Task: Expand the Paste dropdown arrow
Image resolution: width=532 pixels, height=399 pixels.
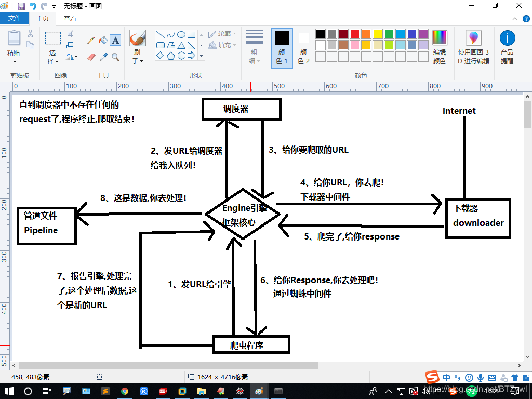Action: click(14, 61)
